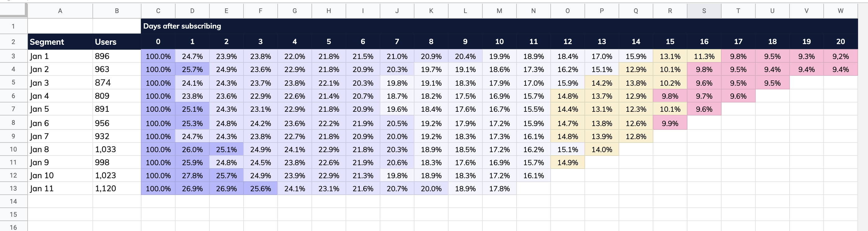Select column header A

(x=60, y=11)
